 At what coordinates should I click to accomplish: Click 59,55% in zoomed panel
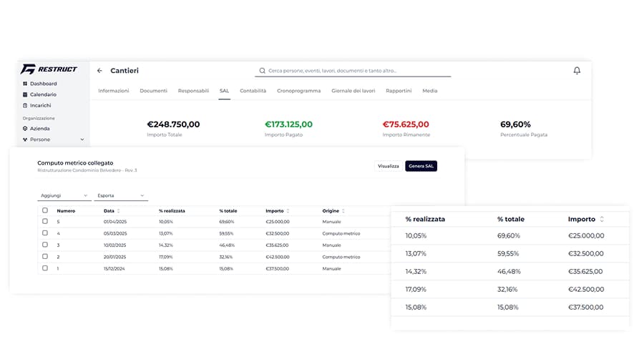tap(508, 254)
